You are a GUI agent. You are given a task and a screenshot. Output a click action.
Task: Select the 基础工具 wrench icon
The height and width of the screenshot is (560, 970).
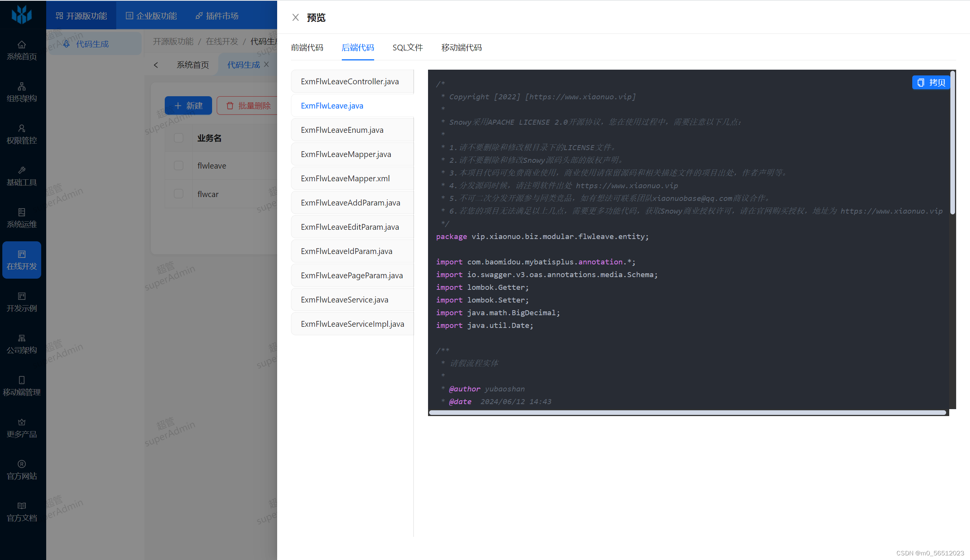(x=22, y=170)
